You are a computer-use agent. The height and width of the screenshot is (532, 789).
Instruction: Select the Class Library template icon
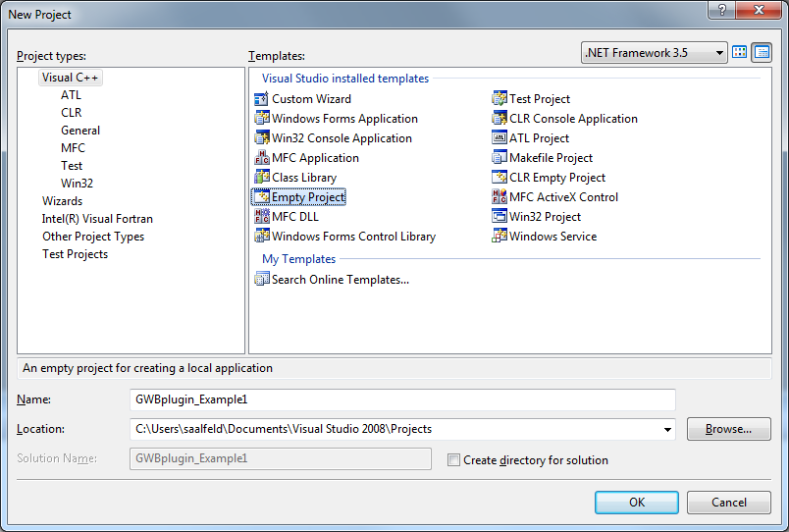(262, 177)
